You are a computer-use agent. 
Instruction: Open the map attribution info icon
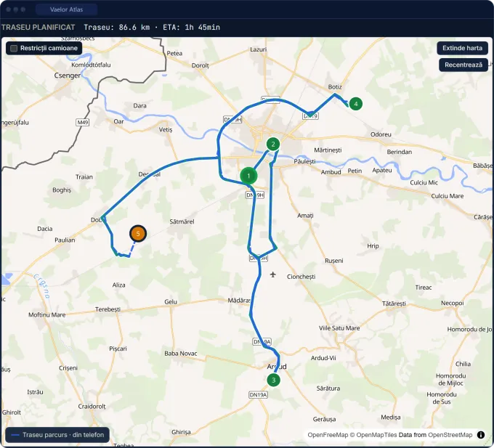coord(481,435)
